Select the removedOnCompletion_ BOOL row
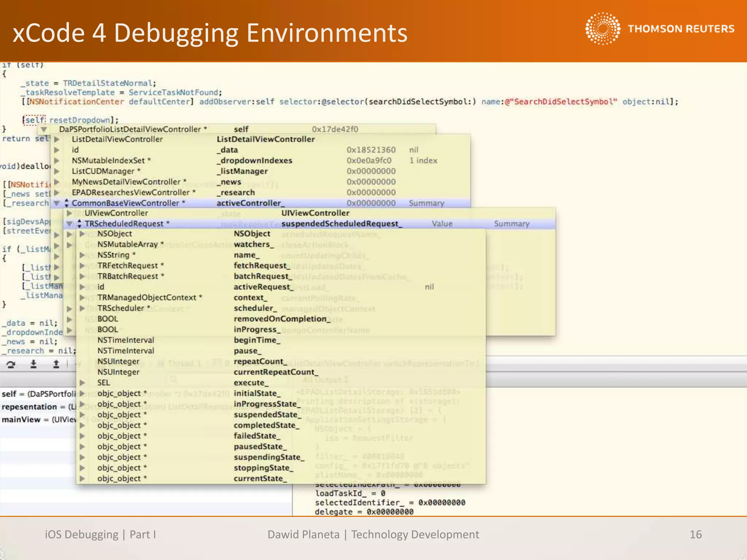The width and height of the screenshot is (747, 560). click(281, 319)
